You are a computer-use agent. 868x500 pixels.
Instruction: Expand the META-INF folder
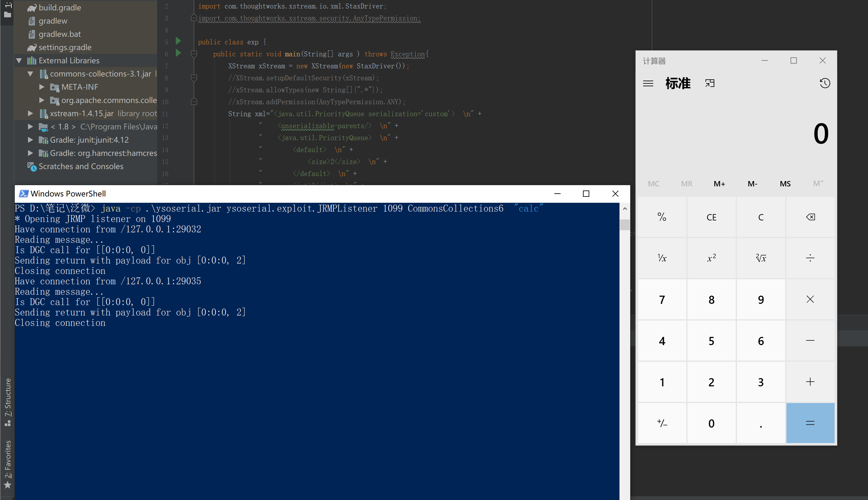[42, 87]
